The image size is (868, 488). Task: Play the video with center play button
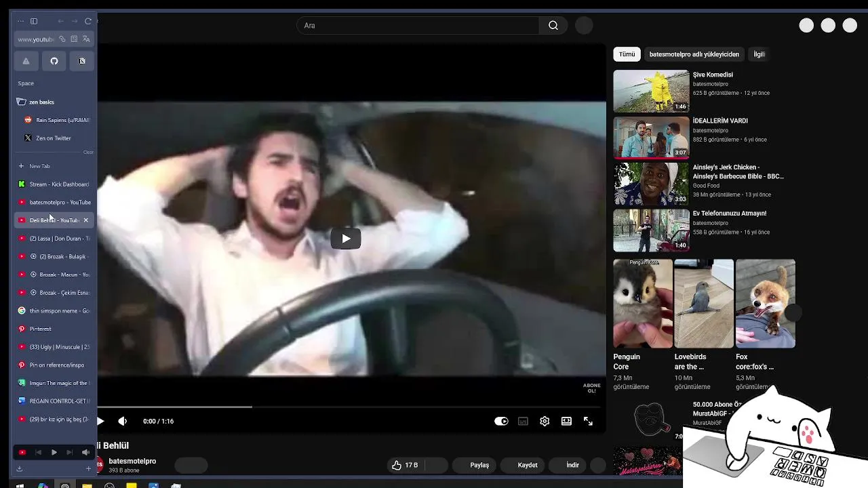(x=346, y=239)
